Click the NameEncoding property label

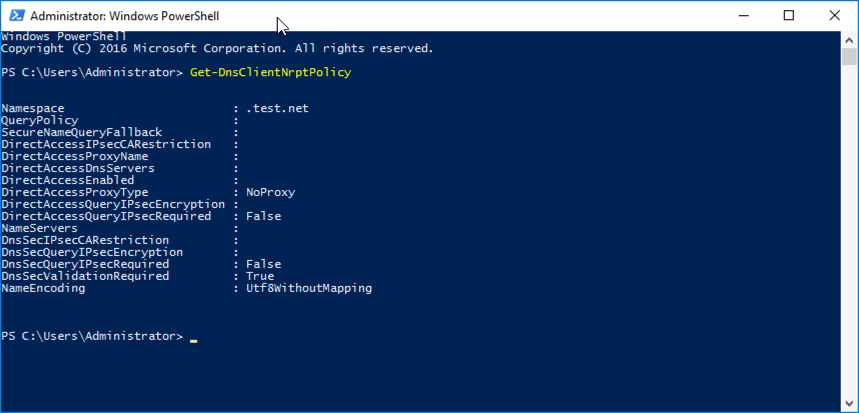click(x=43, y=288)
